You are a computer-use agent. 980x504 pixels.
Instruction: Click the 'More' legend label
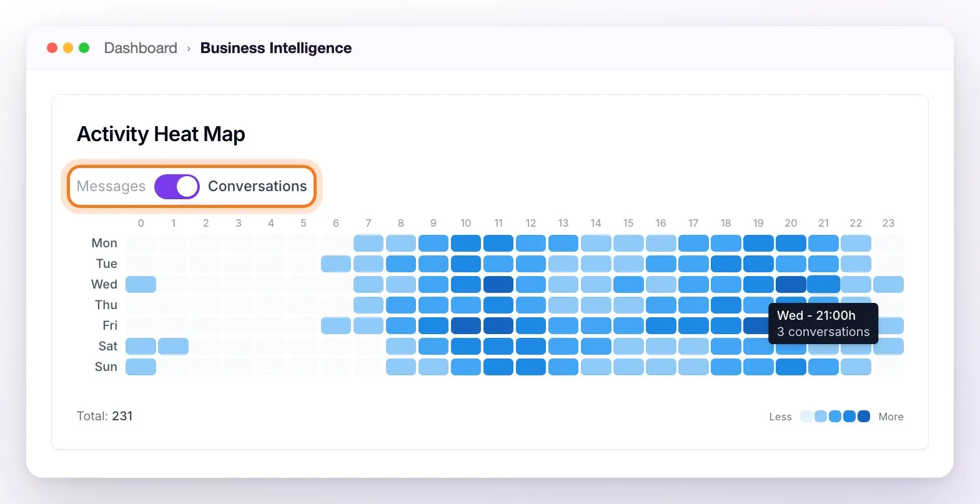pos(891,417)
